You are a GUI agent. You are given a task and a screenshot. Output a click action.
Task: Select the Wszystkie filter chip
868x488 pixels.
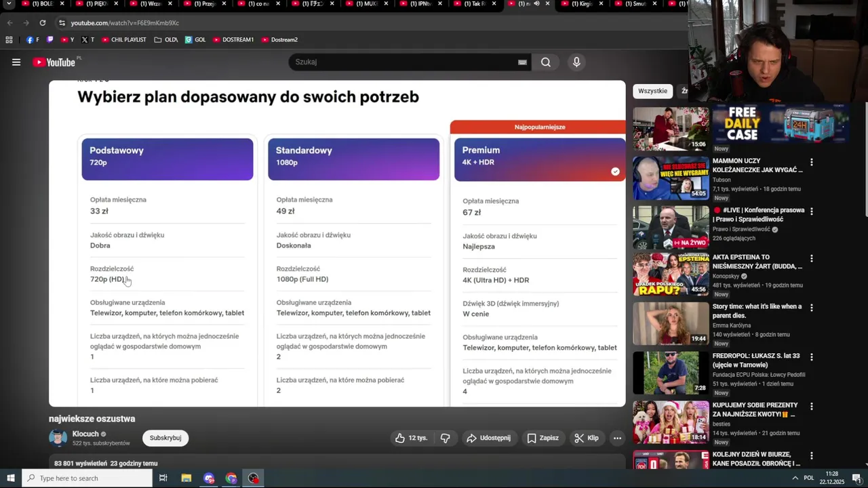tap(652, 91)
